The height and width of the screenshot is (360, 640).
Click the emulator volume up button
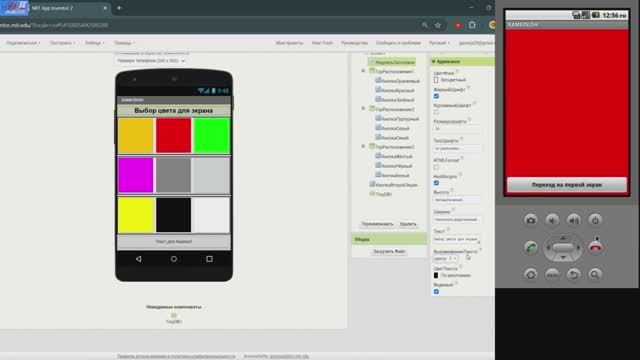[x=574, y=220]
